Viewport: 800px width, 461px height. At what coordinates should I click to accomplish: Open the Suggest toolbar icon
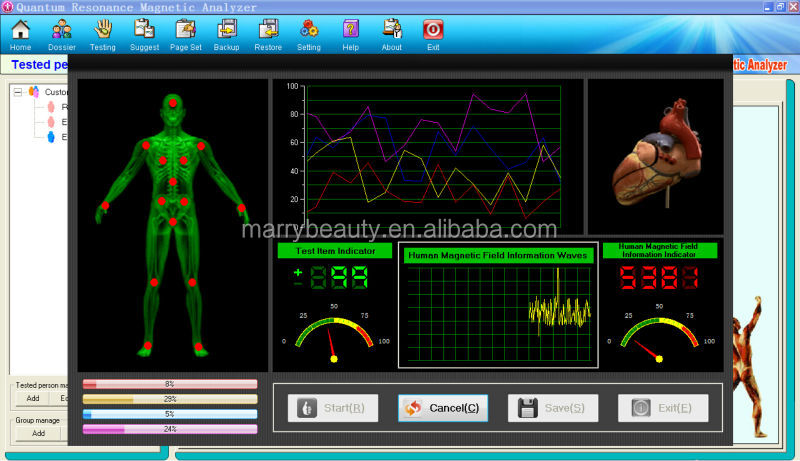point(144,33)
